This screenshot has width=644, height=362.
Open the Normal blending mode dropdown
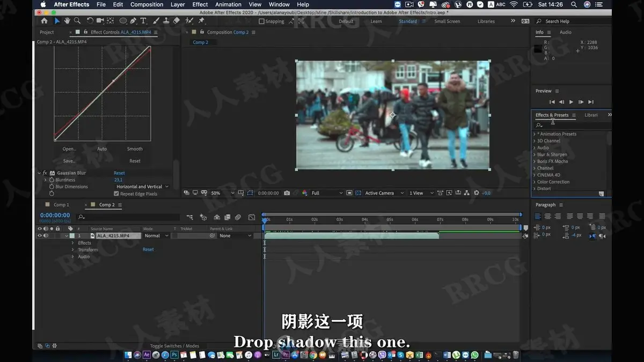click(156, 235)
